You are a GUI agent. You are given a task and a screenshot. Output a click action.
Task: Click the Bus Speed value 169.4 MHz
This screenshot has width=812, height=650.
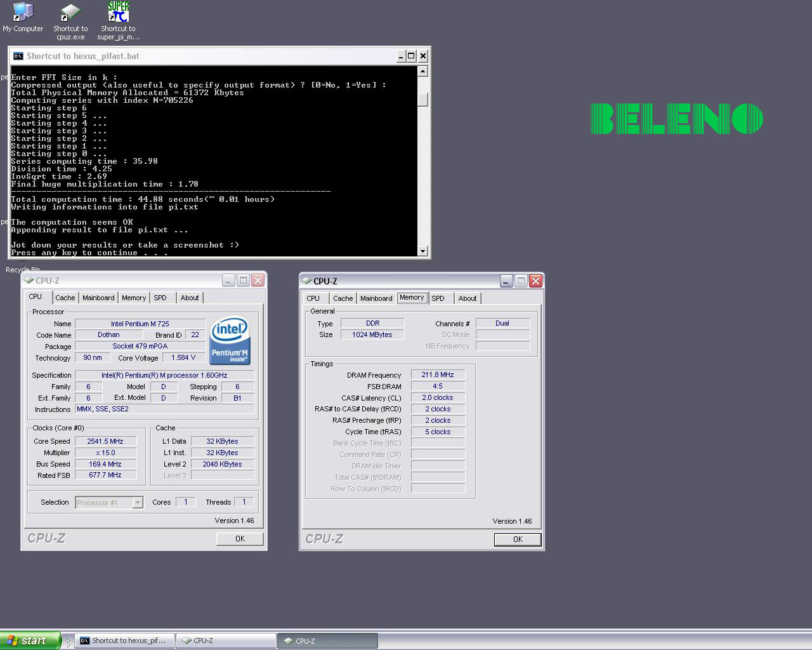[x=105, y=464]
